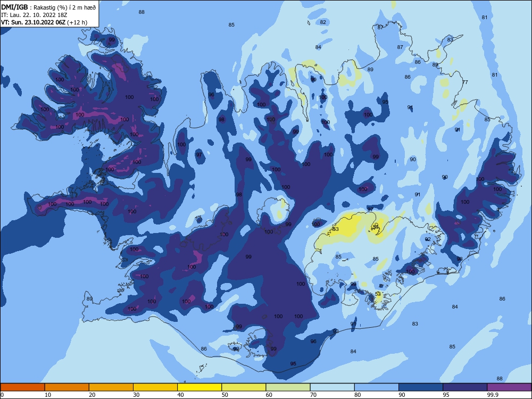Click the humidity value '51' on the map
Screen dimensions: 532x399
376,227
